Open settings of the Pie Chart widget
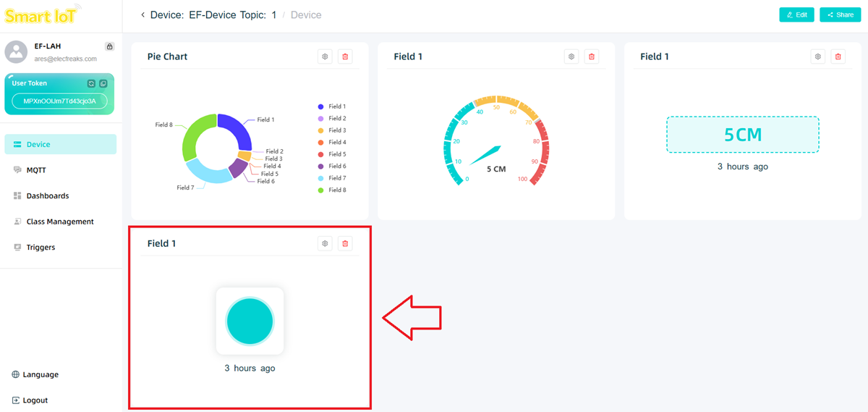Screen dimensions: 868x412 point(325,56)
